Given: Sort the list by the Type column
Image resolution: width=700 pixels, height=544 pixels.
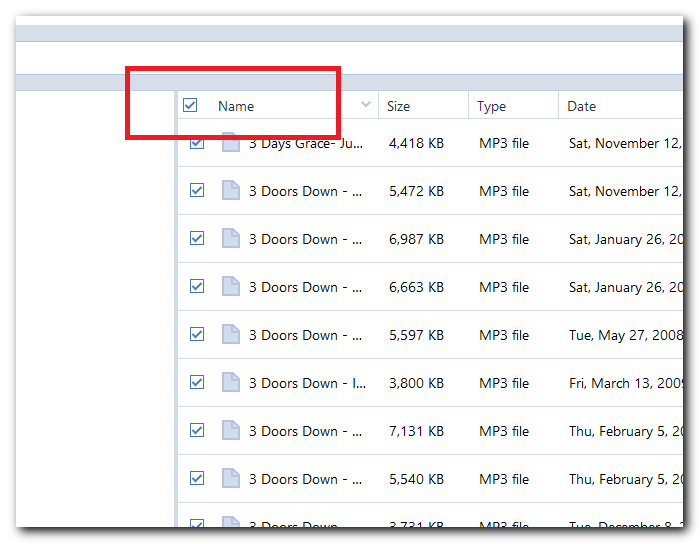Looking at the screenshot, I should [491, 106].
